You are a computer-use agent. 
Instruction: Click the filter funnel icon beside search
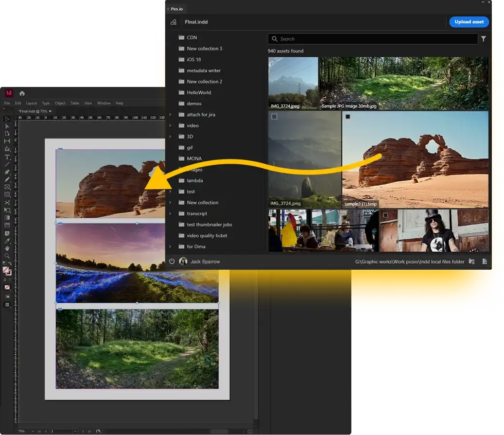pyautogui.click(x=484, y=39)
